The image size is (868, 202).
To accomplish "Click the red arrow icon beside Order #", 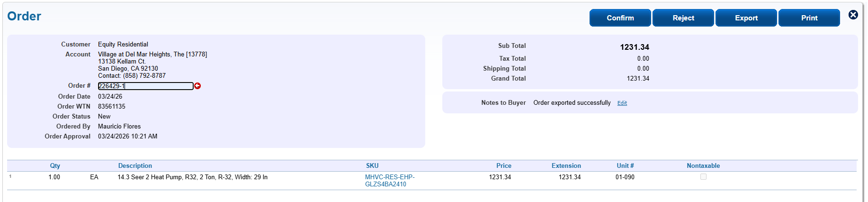I will 197,86.
